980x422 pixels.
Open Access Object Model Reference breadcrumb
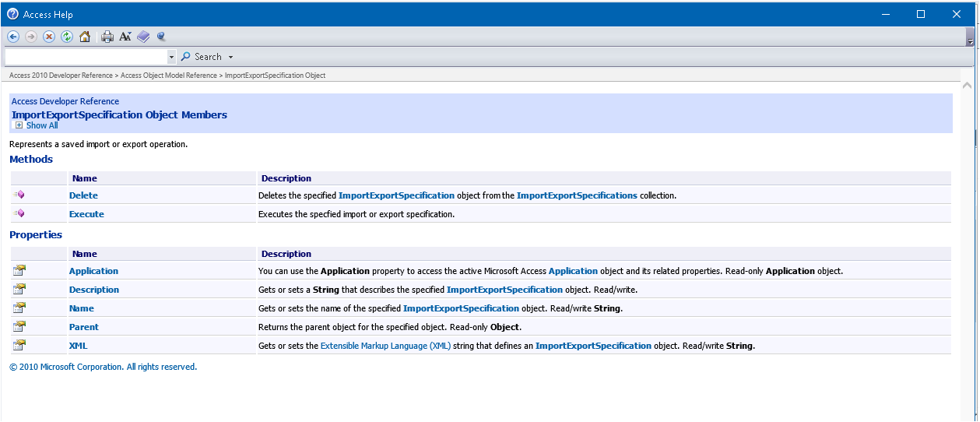click(168, 76)
